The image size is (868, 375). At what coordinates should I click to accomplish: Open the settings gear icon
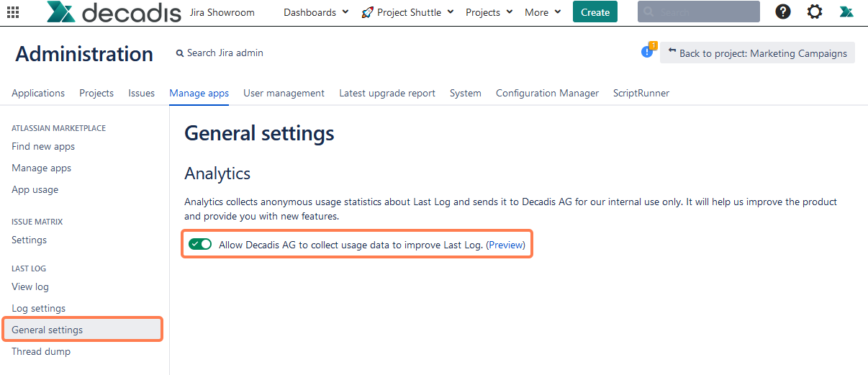coord(814,12)
